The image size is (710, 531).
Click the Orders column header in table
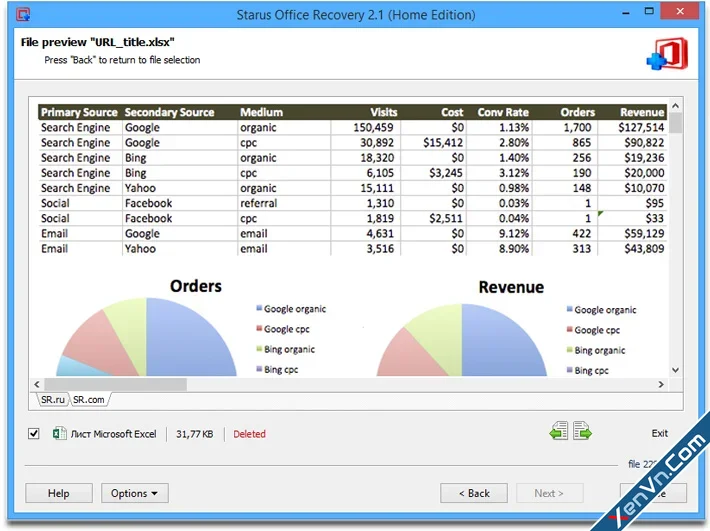click(577, 112)
